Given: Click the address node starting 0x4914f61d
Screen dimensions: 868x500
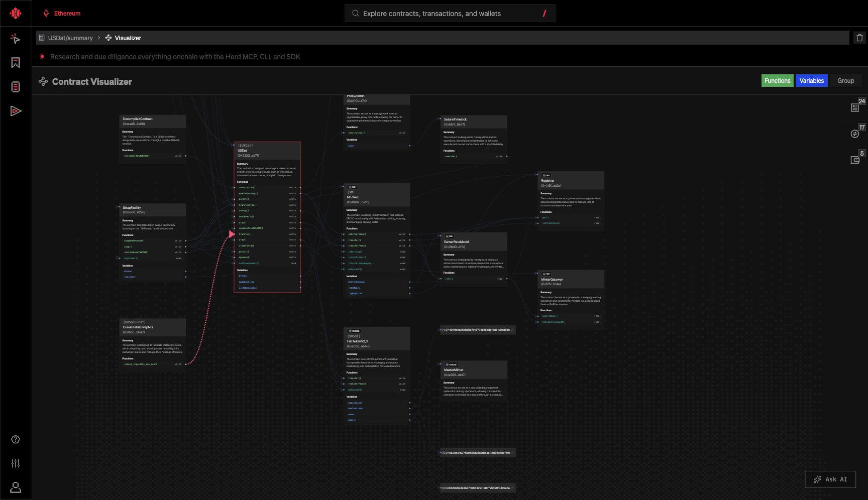Looking at the screenshot, I should 477,330.
